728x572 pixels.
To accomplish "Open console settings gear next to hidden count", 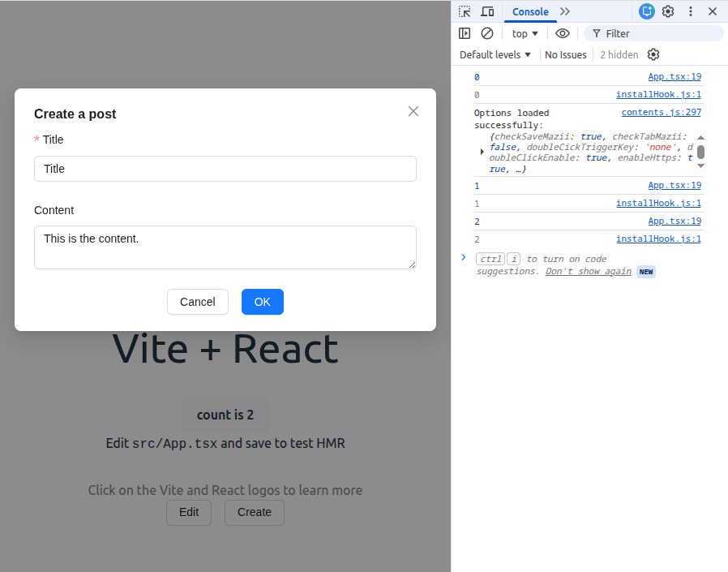I will (653, 54).
